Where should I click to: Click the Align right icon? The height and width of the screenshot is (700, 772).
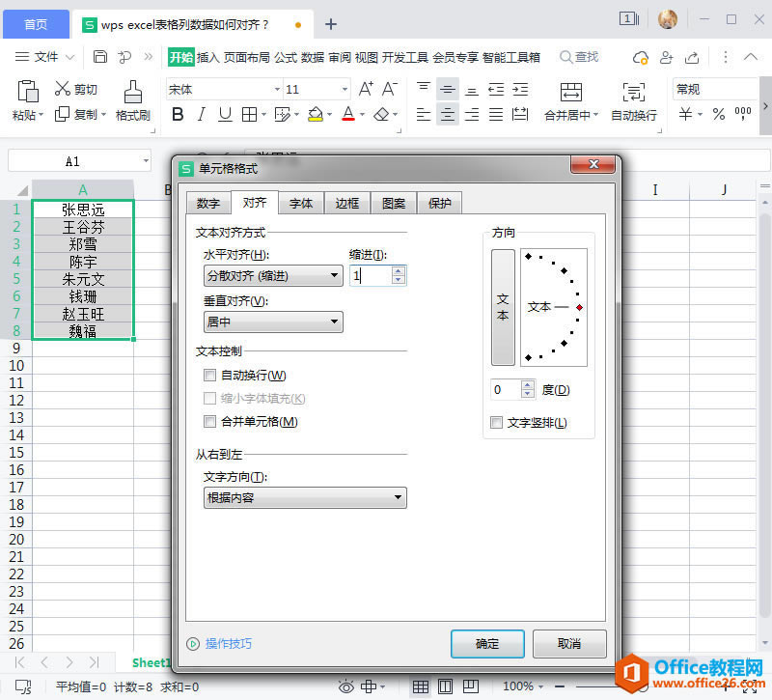(x=471, y=114)
